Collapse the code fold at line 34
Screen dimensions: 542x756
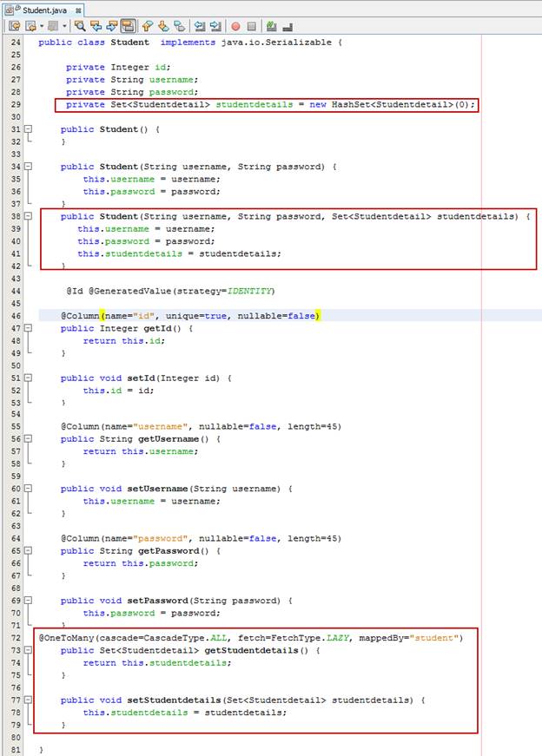28,166
